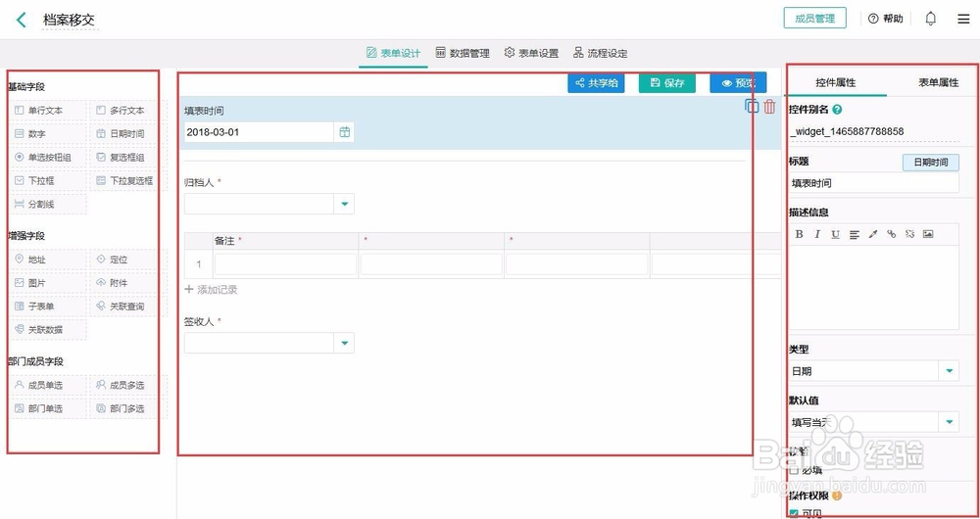980x519 pixels.
Task: Add 多行文本 field widget
Action: click(127, 110)
